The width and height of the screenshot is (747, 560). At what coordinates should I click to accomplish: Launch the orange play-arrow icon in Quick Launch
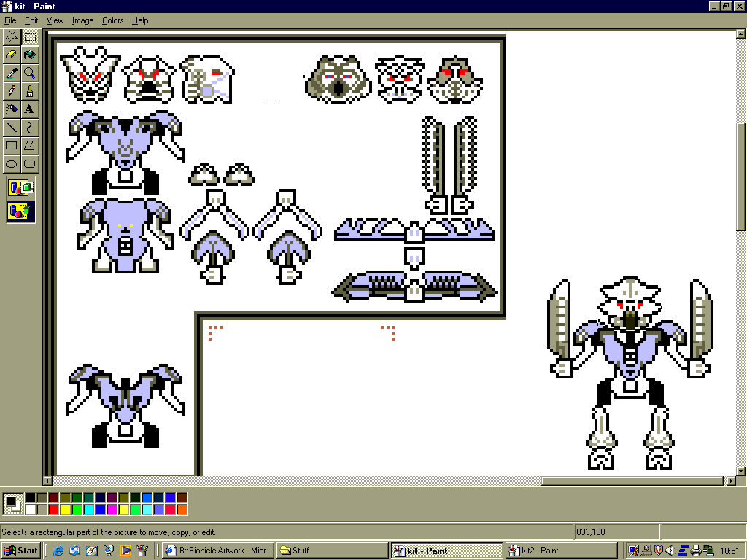click(x=125, y=551)
